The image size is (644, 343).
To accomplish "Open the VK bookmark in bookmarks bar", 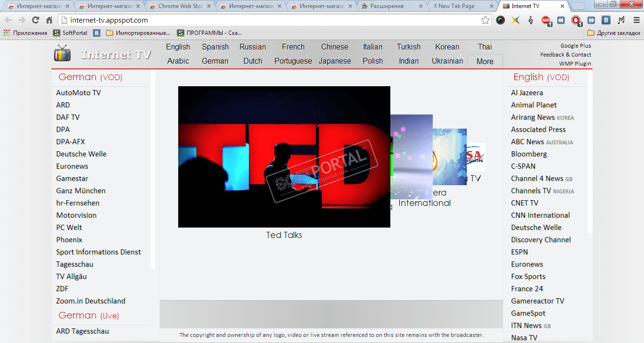I will pyautogui.click(x=97, y=33).
